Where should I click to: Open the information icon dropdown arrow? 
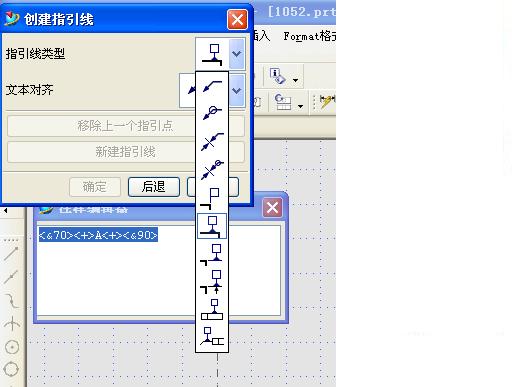[295, 80]
